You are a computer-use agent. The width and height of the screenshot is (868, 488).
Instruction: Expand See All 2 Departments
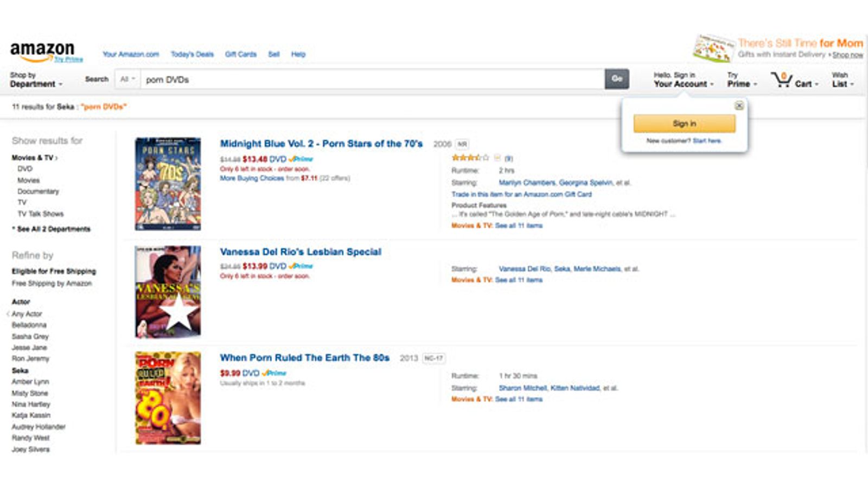coord(53,229)
